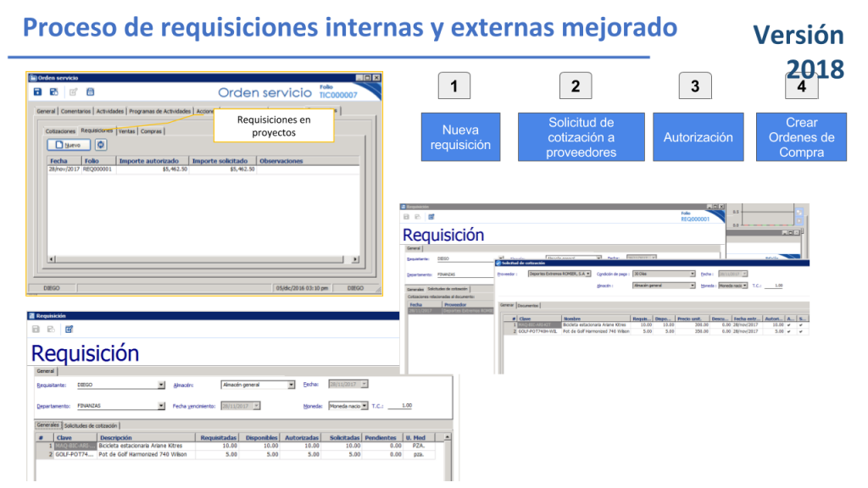
Task: Click the save-and-new icon in Orden servicio toolbar
Action: click(x=53, y=91)
